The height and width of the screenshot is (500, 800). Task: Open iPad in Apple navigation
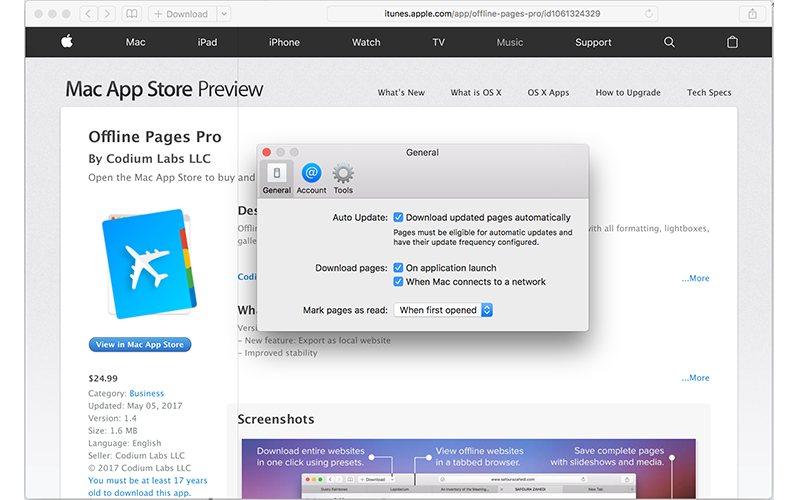point(207,42)
